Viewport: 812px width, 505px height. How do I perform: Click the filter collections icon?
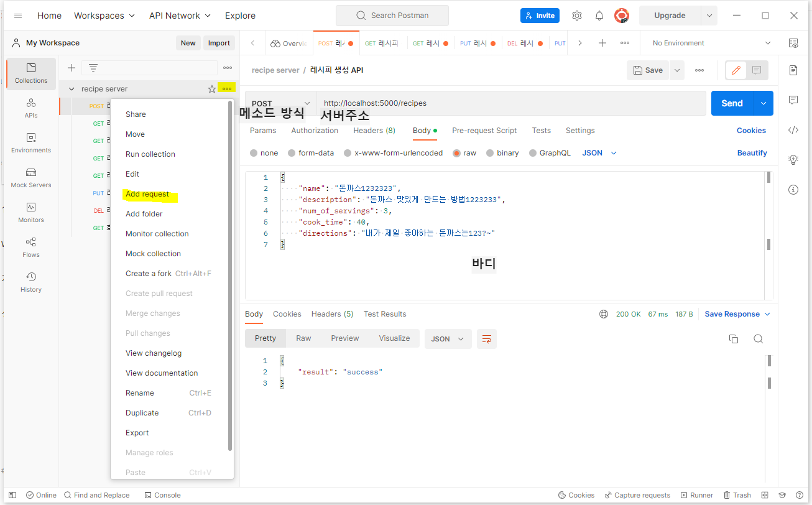[93, 68]
